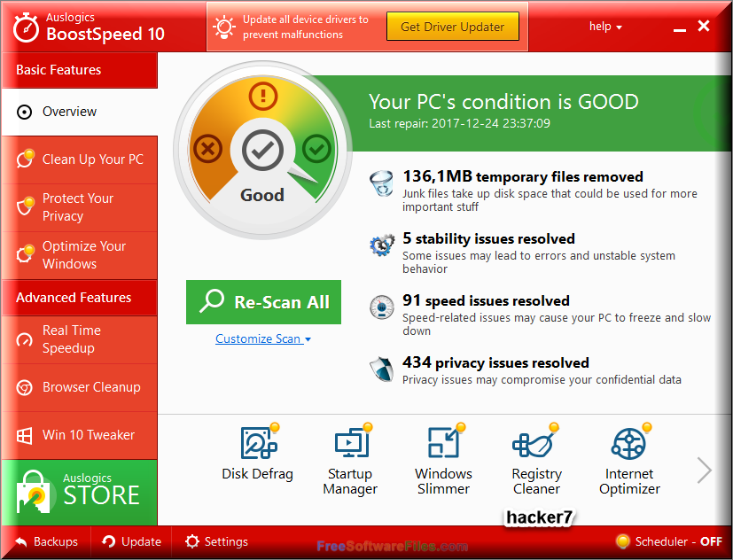Click the lightbulb driver update icon
Viewport: 733px width, 560px height.
(x=224, y=27)
